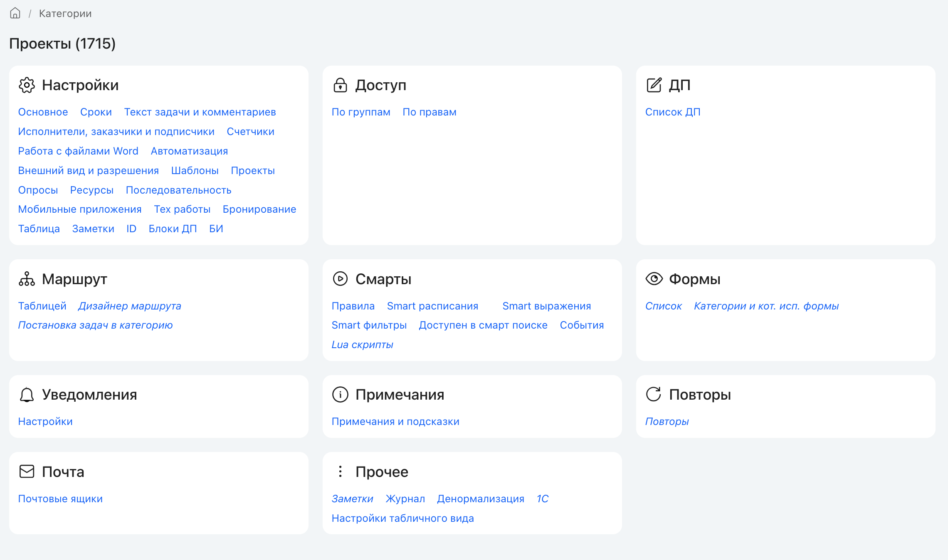948x560 pixels.
Task: Click the Проекты (1715) page title
Action: (x=62, y=44)
